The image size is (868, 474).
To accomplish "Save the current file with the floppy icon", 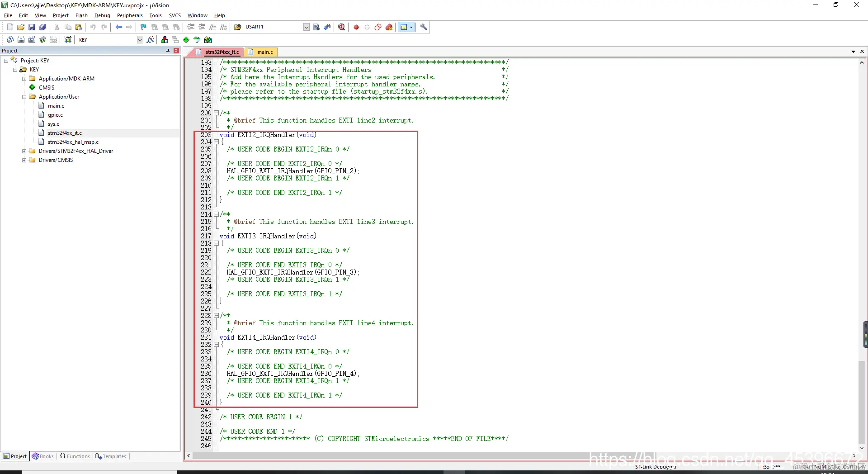I will (32, 27).
